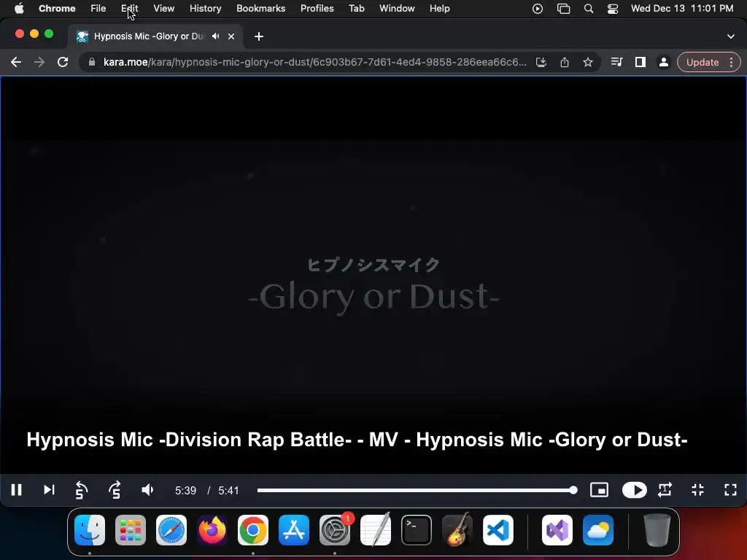Open TextEdit from the Dock
Viewport: 747px width, 560px height.
(376, 530)
